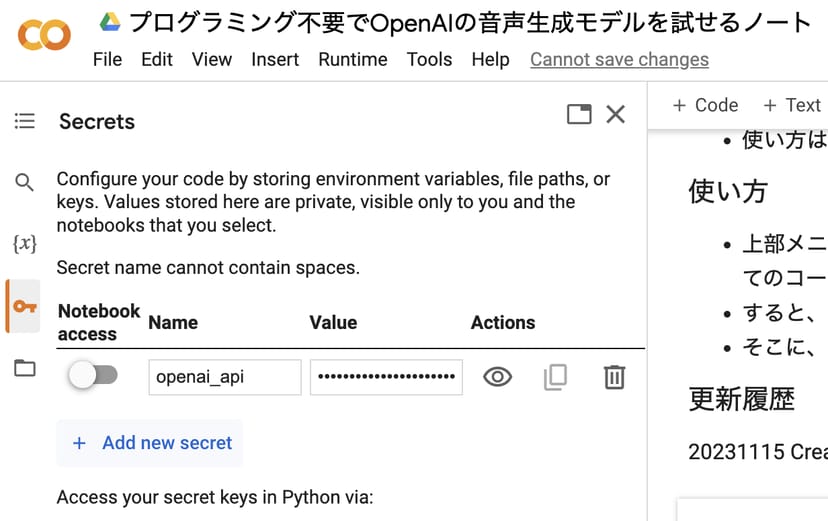Copy the openai_api secret value
This screenshot has width=828, height=521.
(555, 377)
